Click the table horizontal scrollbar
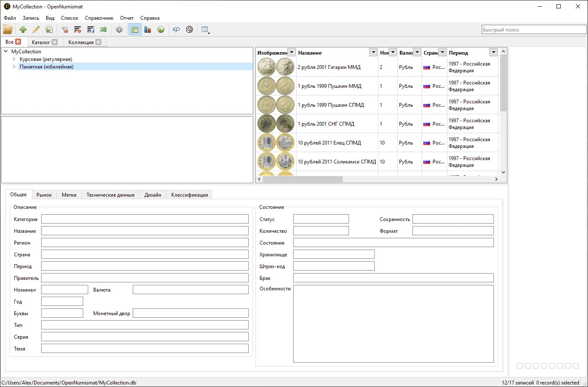This screenshot has height=387, width=588. tap(302, 179)
